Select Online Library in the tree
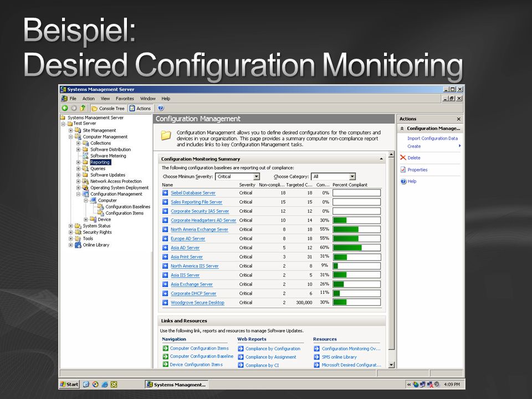532x399 pixels. [96, 245]
